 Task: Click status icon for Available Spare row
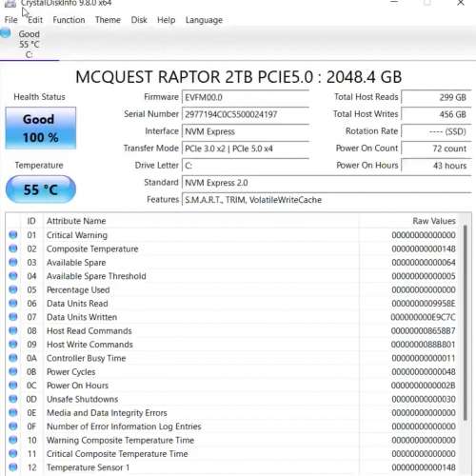click(13, 262)
